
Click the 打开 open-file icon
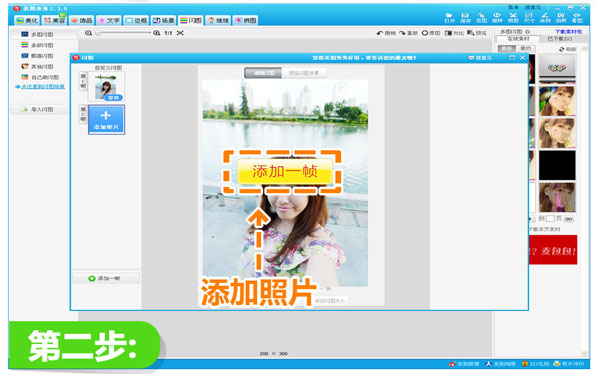click(x=449, y=18)
